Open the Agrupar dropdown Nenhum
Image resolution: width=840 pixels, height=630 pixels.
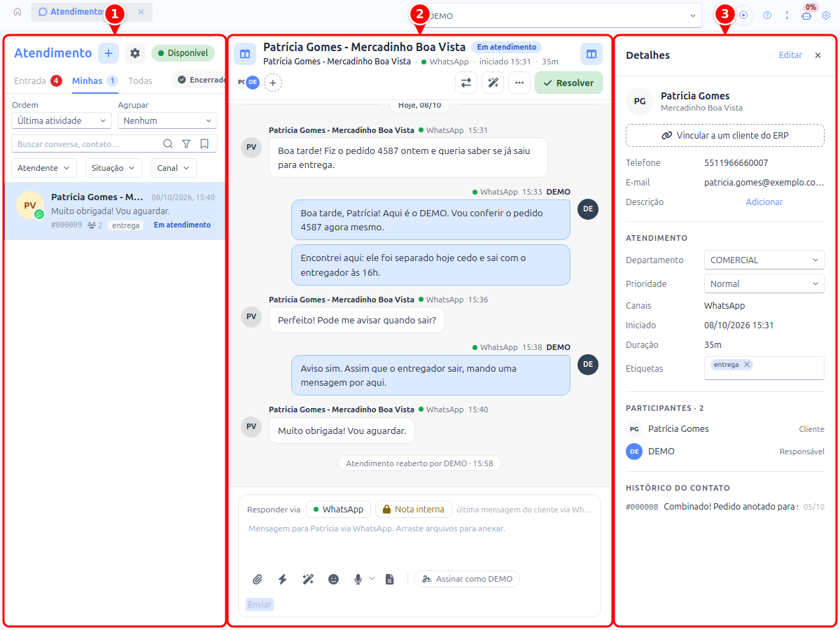click(167, 120)
